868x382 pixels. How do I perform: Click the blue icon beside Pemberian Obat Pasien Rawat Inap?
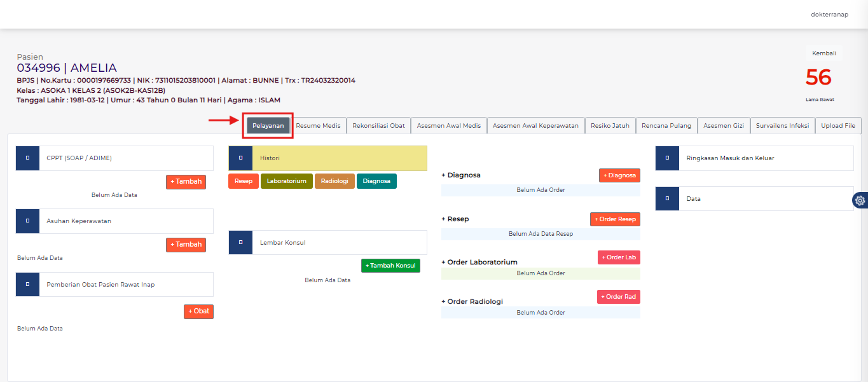[x=27, y=284]
